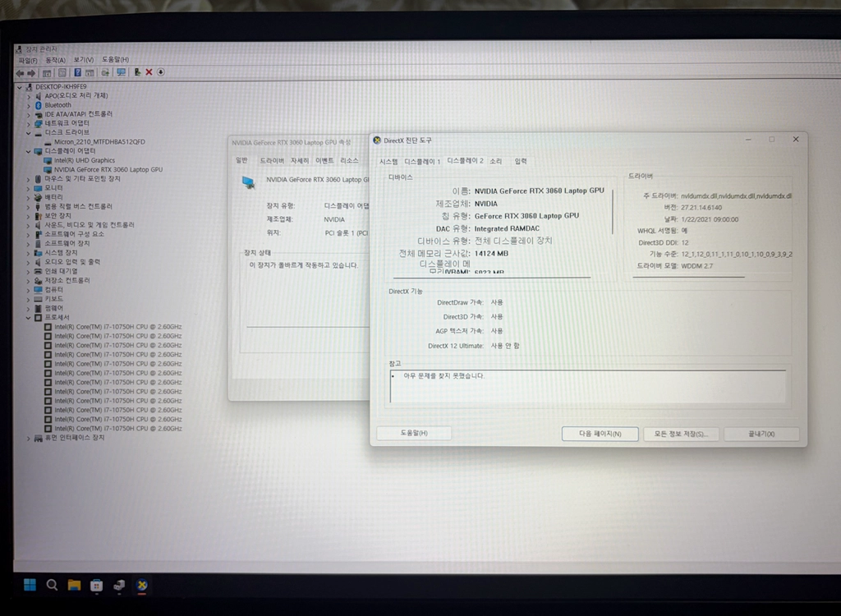Click the 펌웨어 firmware icon
The height and width of the screenshot is (616, 841).
pos(38,309)
